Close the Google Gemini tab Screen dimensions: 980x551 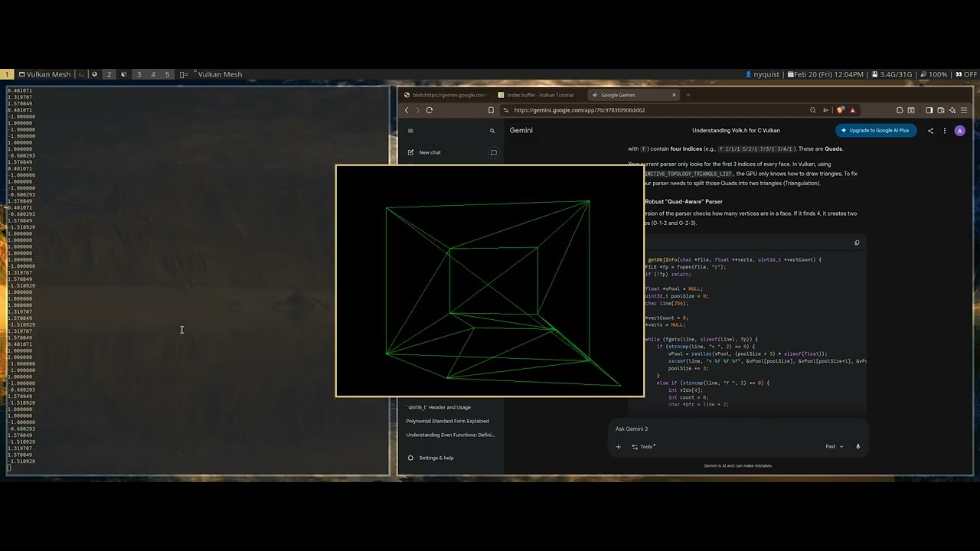point(674,95)
